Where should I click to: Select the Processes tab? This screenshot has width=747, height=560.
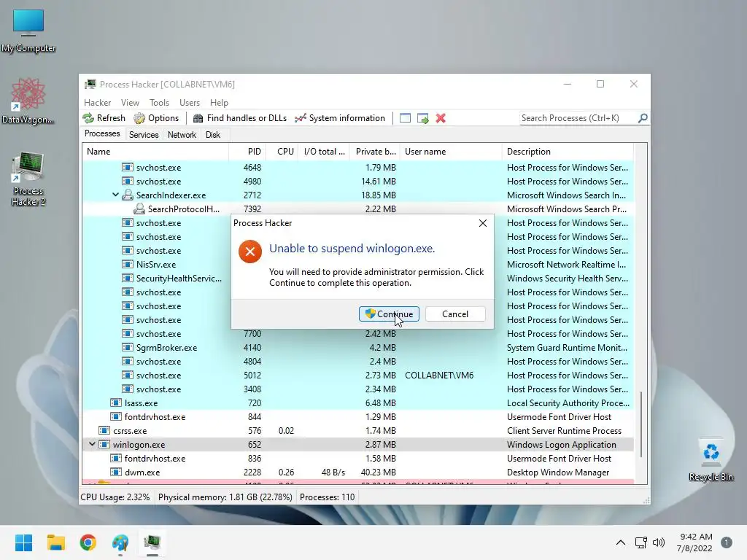tap(102, 134)
